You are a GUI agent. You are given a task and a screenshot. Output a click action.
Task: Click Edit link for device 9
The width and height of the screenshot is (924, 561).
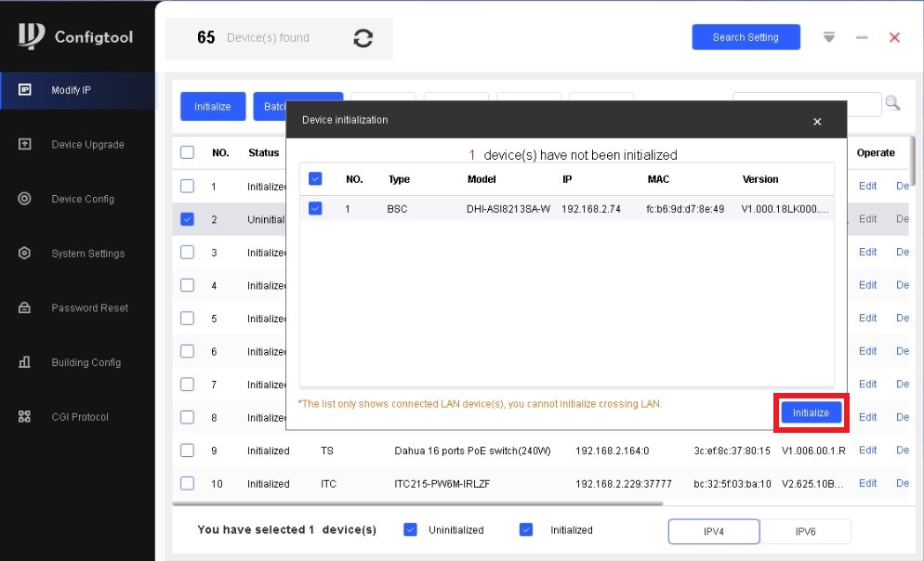(867, 450)
